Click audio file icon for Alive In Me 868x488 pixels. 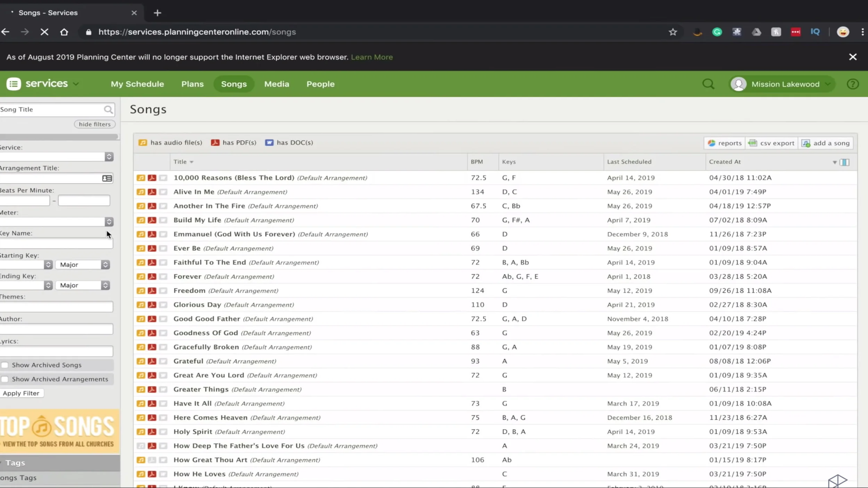pos(141,192)
